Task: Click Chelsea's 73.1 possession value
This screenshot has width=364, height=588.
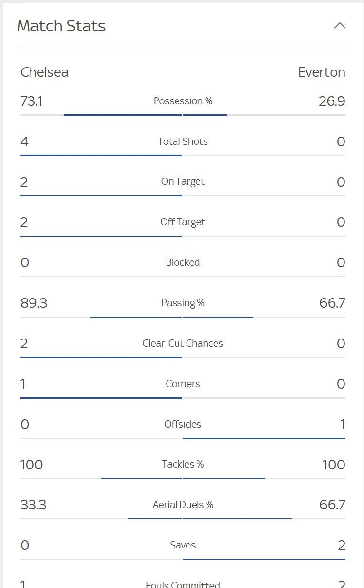Action: (x=31, y=101)
